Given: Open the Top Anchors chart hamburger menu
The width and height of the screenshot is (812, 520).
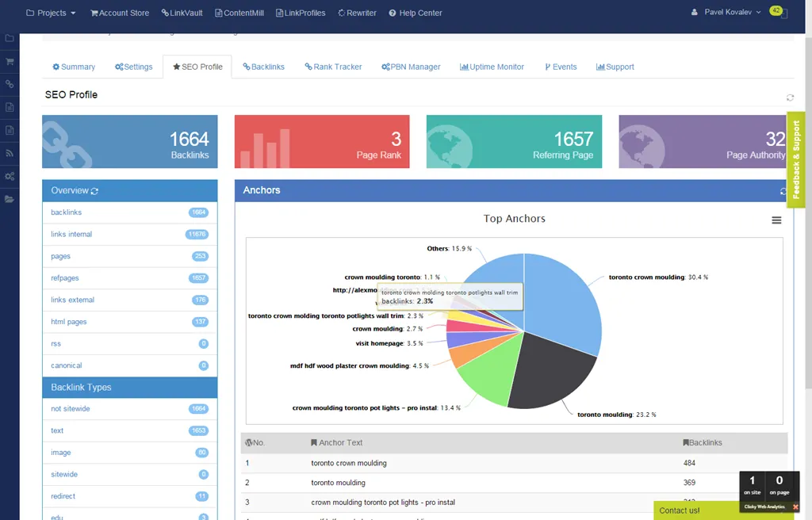Looking at the screenshot, I should [x=776, y=220].
